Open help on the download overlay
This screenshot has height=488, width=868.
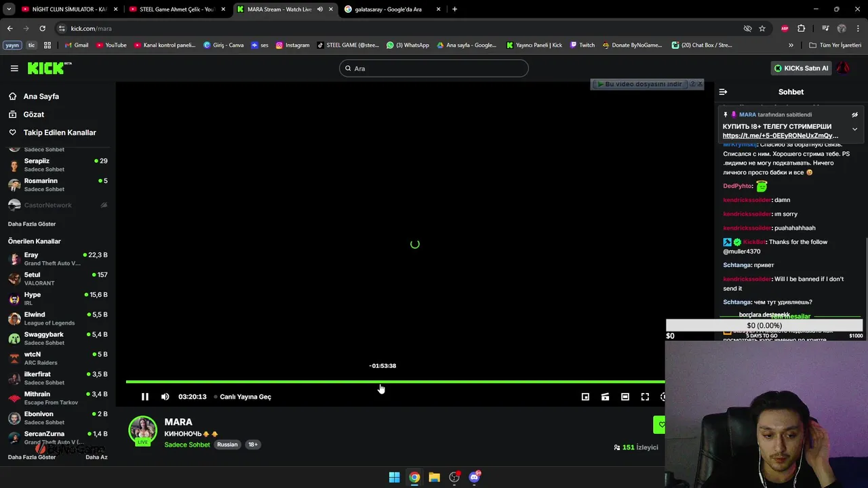pos(692,84)
